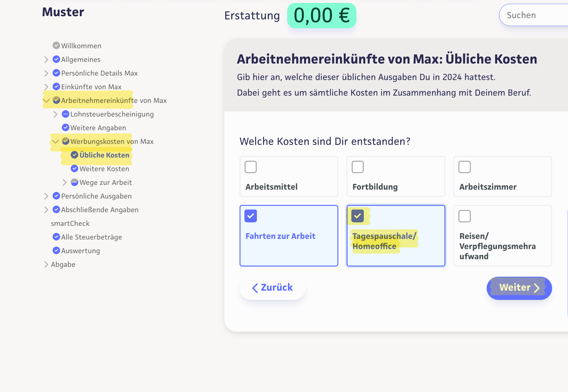The height and width of the screenshot is (392, 568).
Task: Go back with the Zurück button
Action: [x=273, y=288]
